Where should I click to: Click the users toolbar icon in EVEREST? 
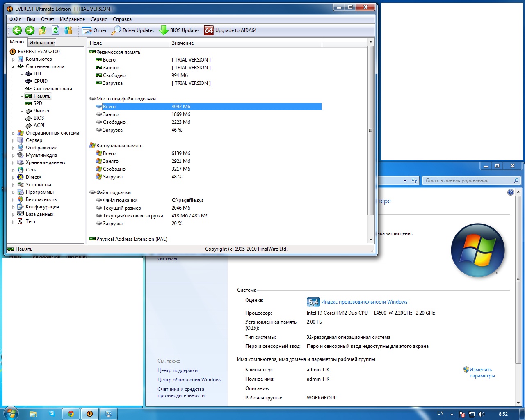pos(68,30)
